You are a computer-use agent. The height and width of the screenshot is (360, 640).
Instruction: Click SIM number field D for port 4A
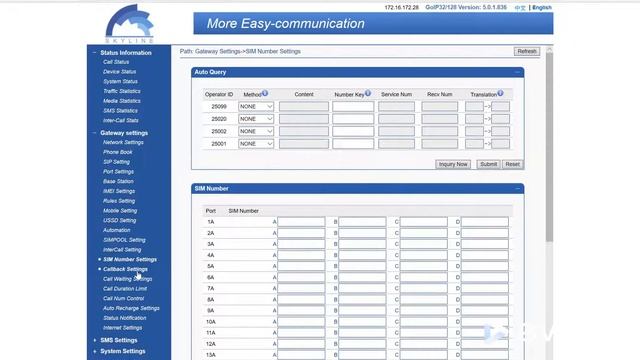click(484, 255)
